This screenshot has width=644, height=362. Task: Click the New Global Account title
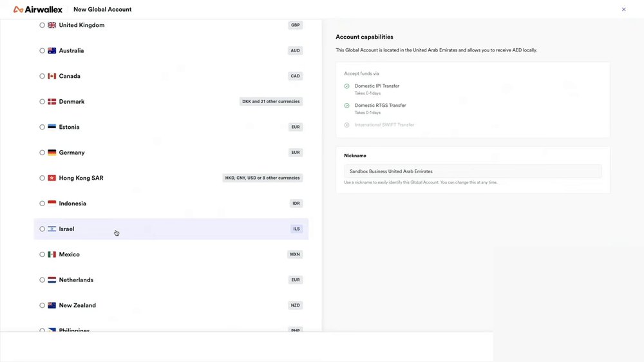click(102, 10)
